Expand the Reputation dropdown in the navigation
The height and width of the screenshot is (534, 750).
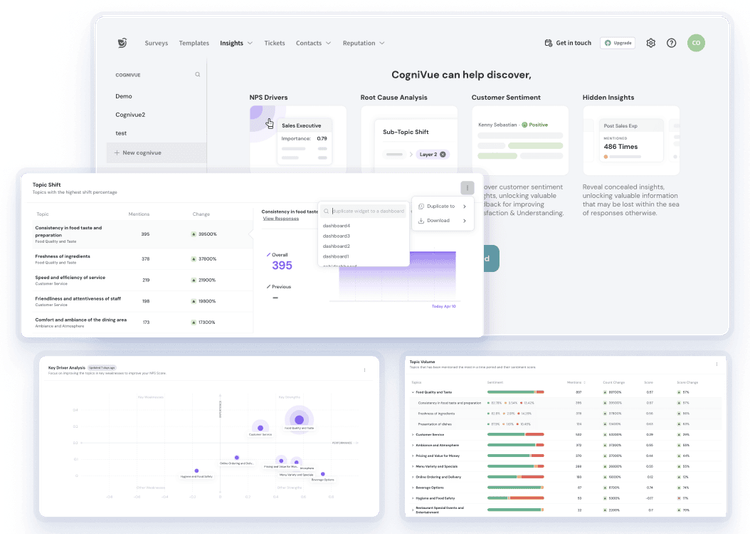pos(382,43)
